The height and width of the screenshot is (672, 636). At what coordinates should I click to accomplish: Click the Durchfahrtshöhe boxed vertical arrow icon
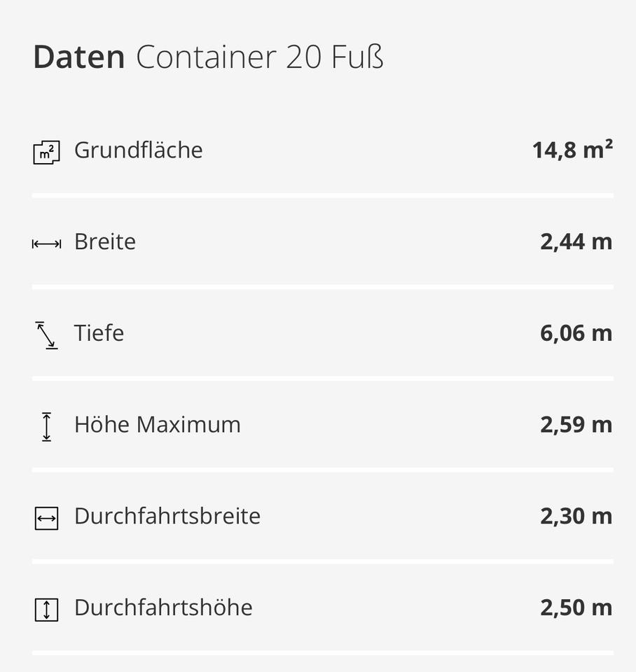[x=46, y=609]
